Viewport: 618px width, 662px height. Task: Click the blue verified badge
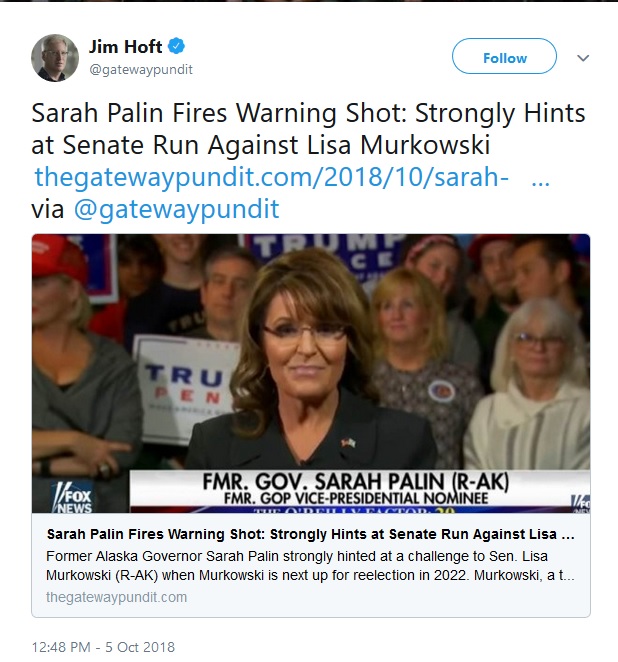pyautogui.click(x=176, y=46)
